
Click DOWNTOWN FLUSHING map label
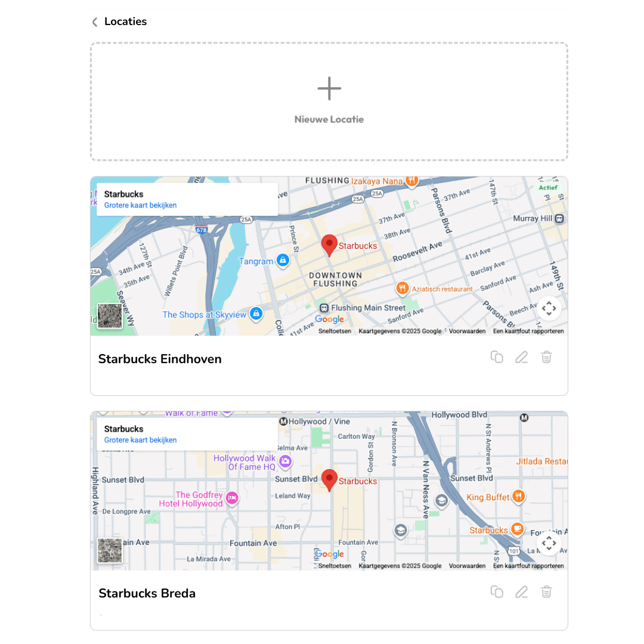click(x=335, y=280)
